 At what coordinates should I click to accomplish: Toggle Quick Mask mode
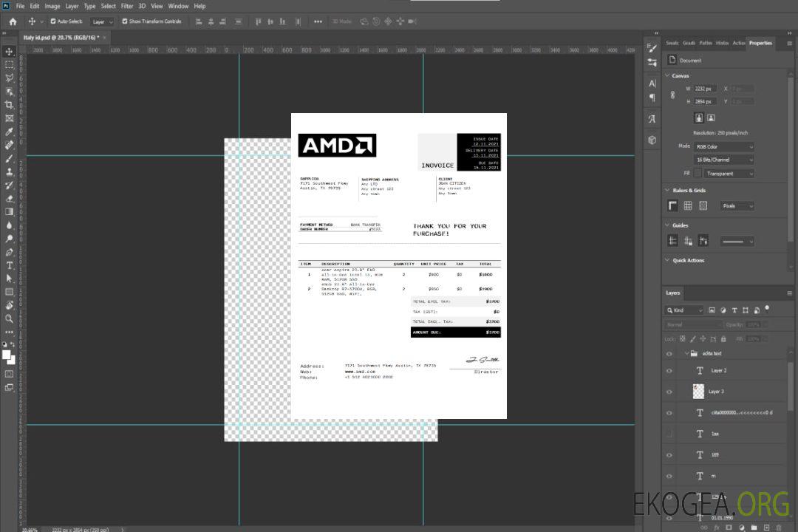[9, 374]
